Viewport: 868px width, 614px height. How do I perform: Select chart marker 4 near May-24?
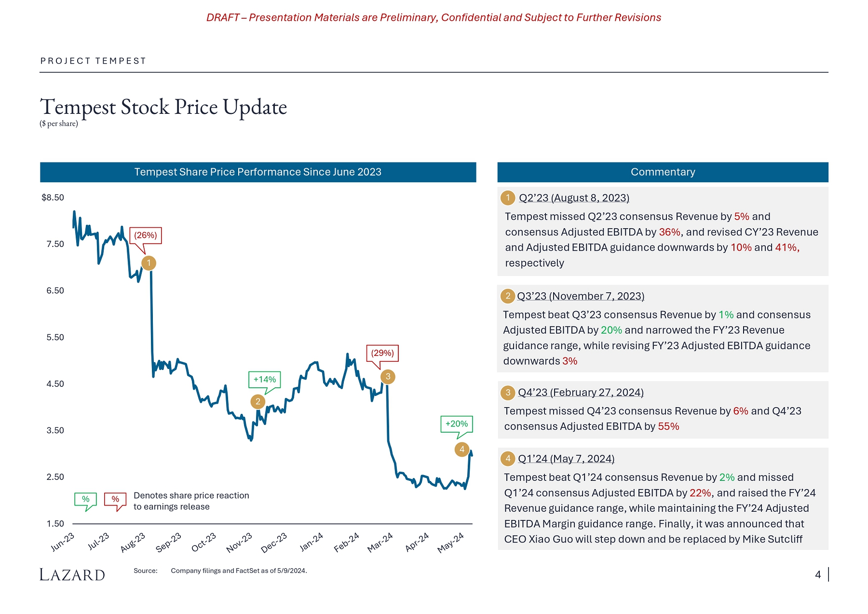coord(462,450)
